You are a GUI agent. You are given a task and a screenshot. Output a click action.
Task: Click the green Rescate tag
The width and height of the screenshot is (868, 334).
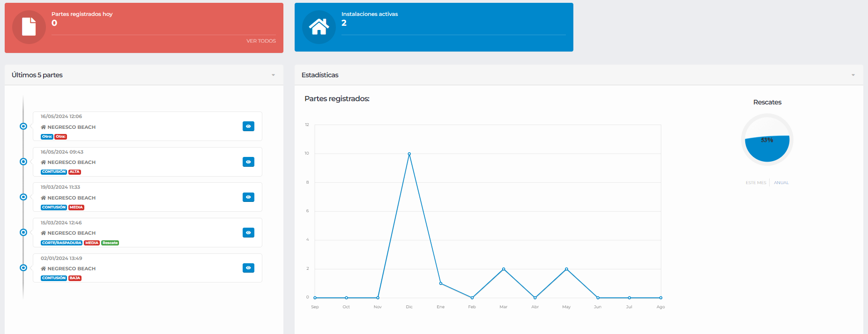[x=110, y=243]
